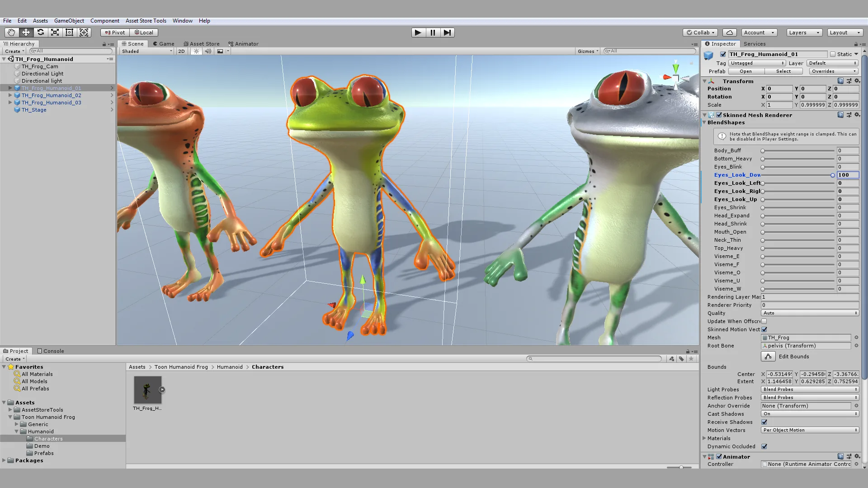Image resolution: width=868 pixels, height=488 pixels.
Task: Disable the Animator component checkbox
Action: click(719, 456)
